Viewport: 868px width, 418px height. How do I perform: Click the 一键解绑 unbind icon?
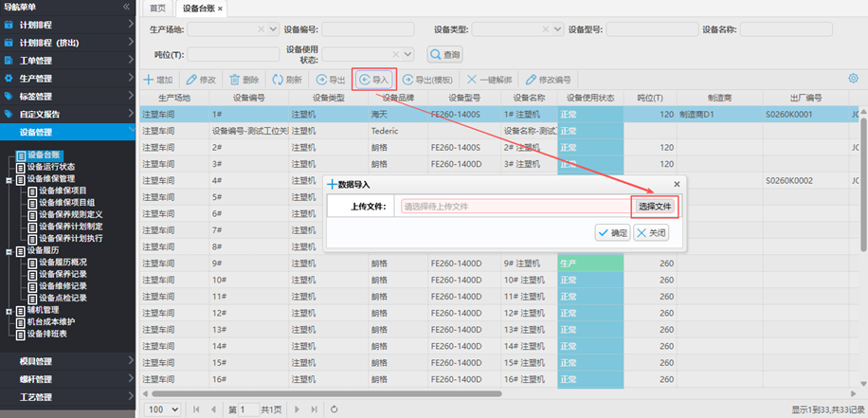(x=473, y=80)
